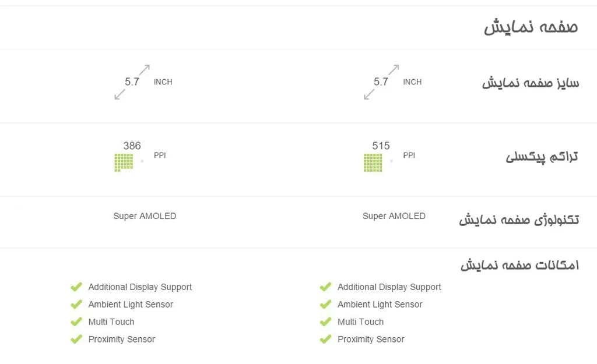
Task: Click Super AMOLED text in left column
Action: click(145, 216)
